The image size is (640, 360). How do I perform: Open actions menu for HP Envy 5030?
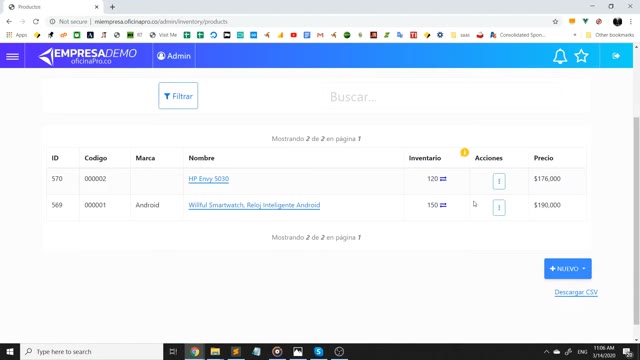(x=499, y=181)
